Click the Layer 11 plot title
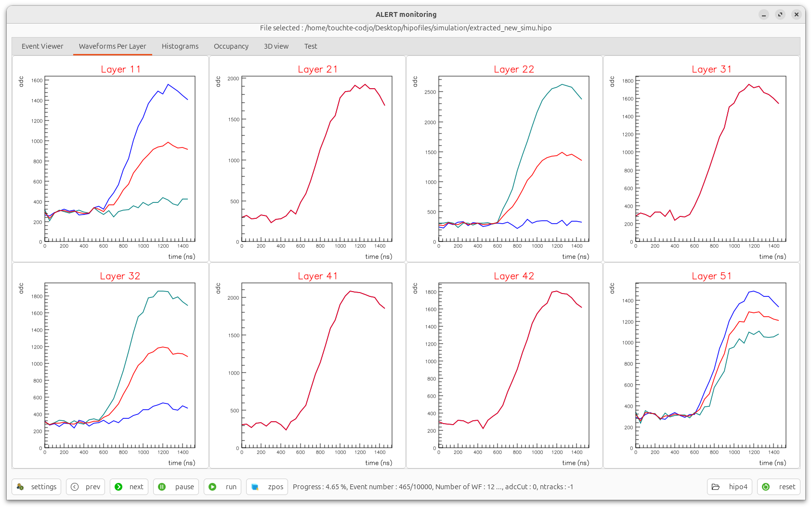The height and width of the screenshot is (508, 812). tap(120, 69)
